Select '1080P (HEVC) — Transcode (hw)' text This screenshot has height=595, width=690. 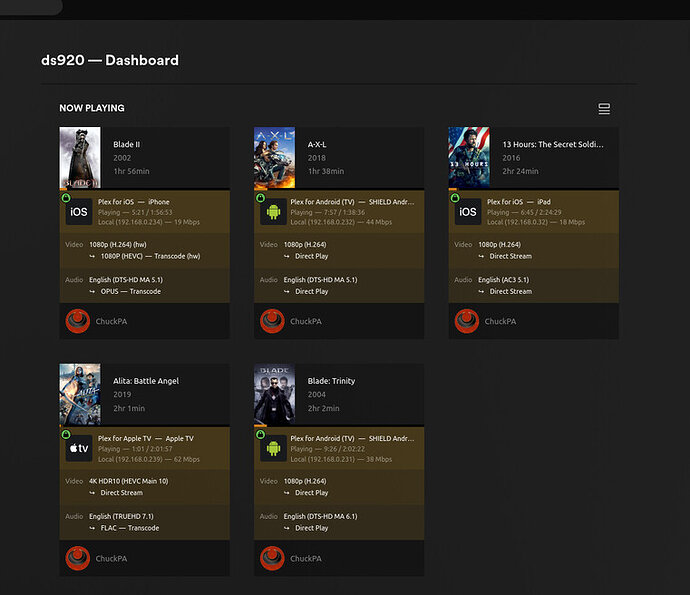tap(150, 256)
